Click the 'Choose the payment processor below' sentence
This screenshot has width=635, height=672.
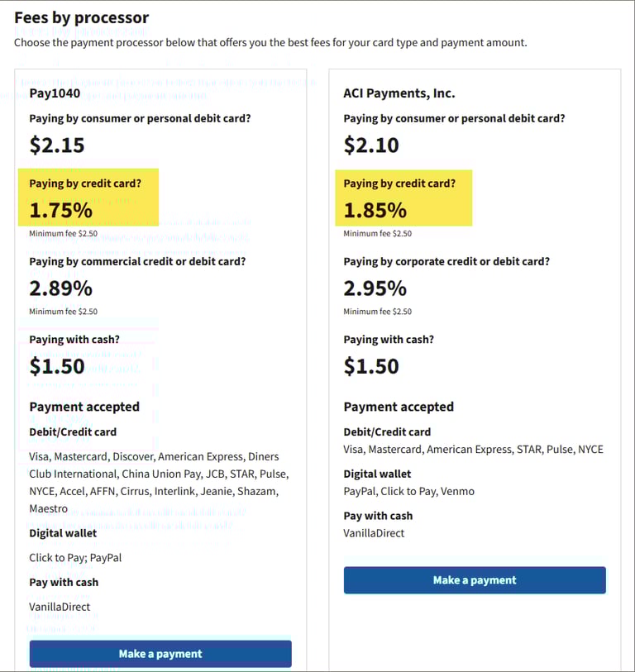tap(270, 42)
